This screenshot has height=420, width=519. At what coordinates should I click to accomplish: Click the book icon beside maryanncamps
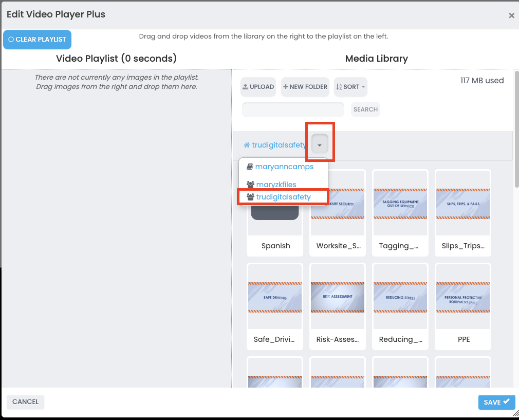click(x=250, y=167)
